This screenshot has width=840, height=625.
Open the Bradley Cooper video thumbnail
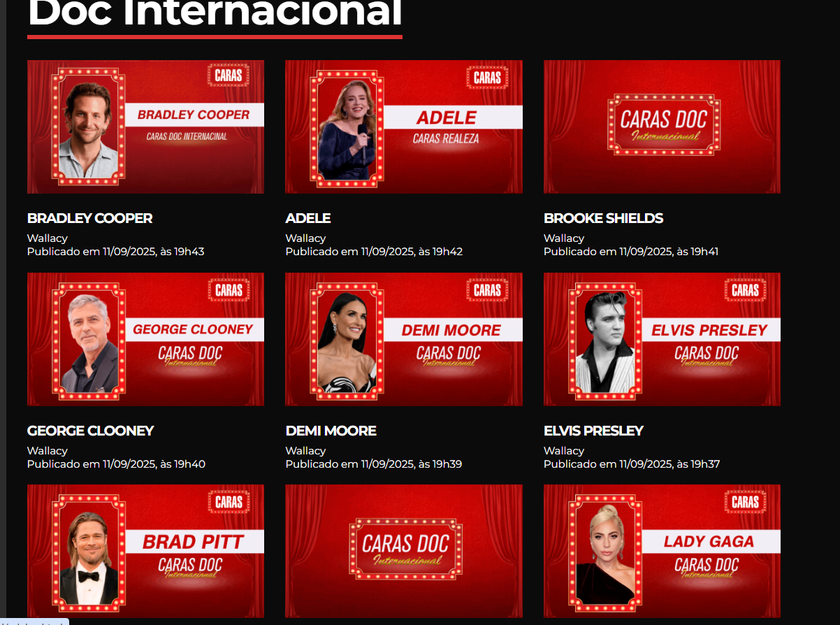pyautogui.click(x=145, y=127)
